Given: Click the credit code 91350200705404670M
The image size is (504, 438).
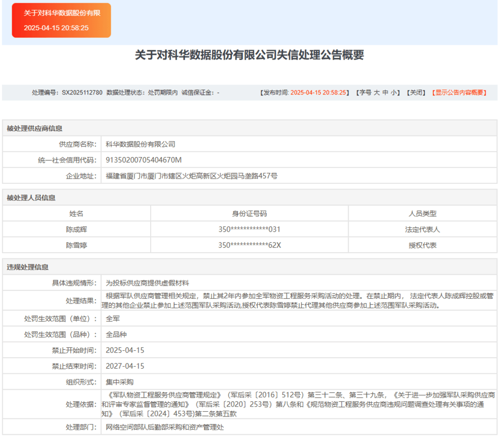Looking at the screenshot, I should 144,160.
